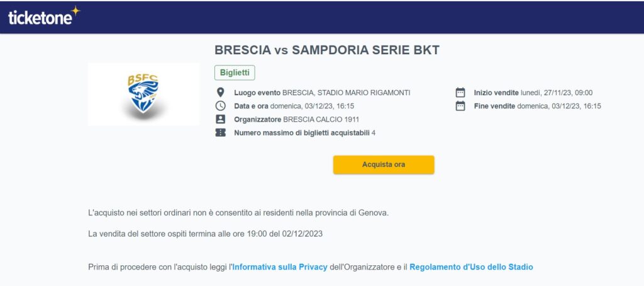Click the ticket icon for max tickets

[x=221, y=132]
